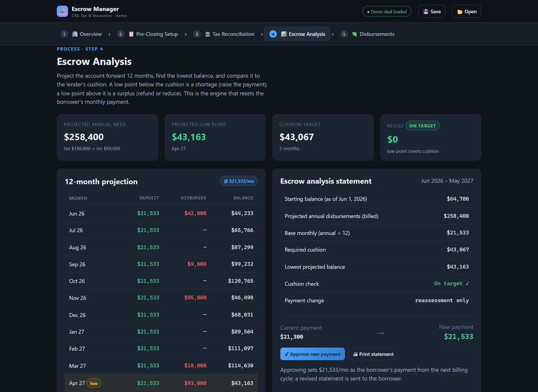Click the Base monthly (annual ÷ 12) row
The height and width of the screenshot is (392, 538).
click(x=377, y=233)
